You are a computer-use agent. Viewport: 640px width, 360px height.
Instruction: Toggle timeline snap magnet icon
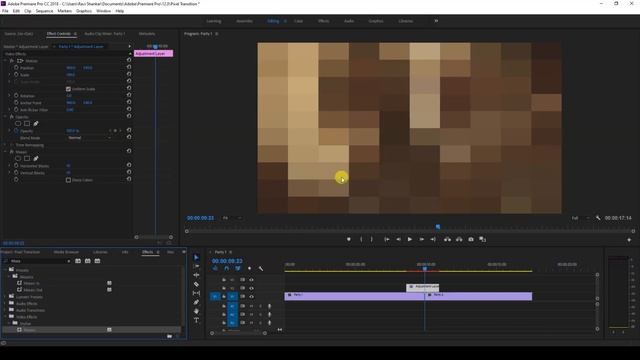click(227, 268)
